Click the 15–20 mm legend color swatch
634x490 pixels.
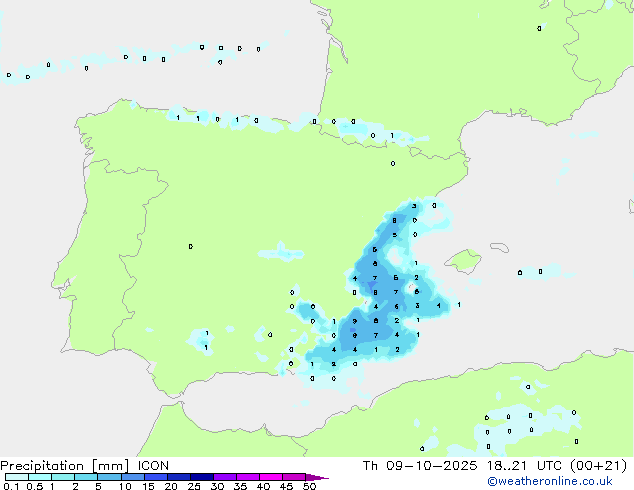click(155, 477)
